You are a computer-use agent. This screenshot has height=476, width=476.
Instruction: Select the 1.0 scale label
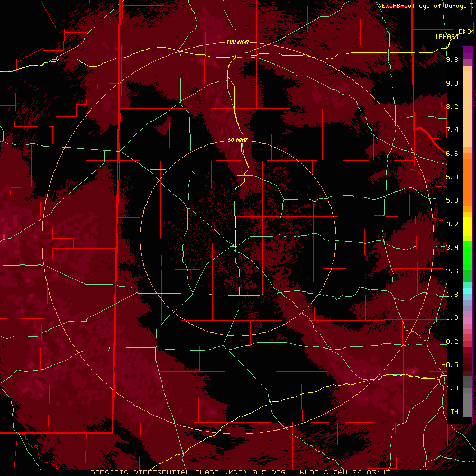(452, 318)
